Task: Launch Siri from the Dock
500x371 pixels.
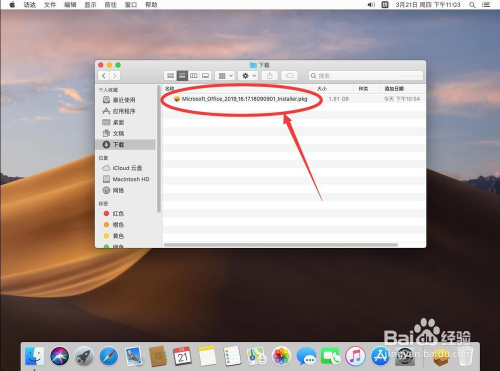Action: coord(59,356)
